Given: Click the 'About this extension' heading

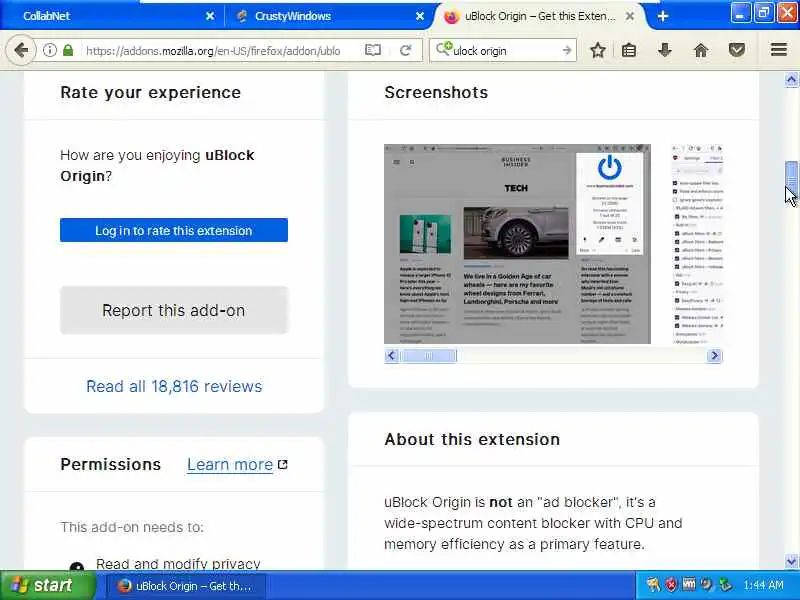Looking at the screenshot, I should 472,439.
